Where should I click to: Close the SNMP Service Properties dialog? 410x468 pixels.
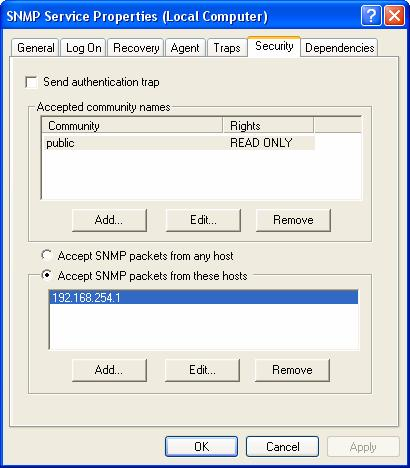tap(394, 16)
